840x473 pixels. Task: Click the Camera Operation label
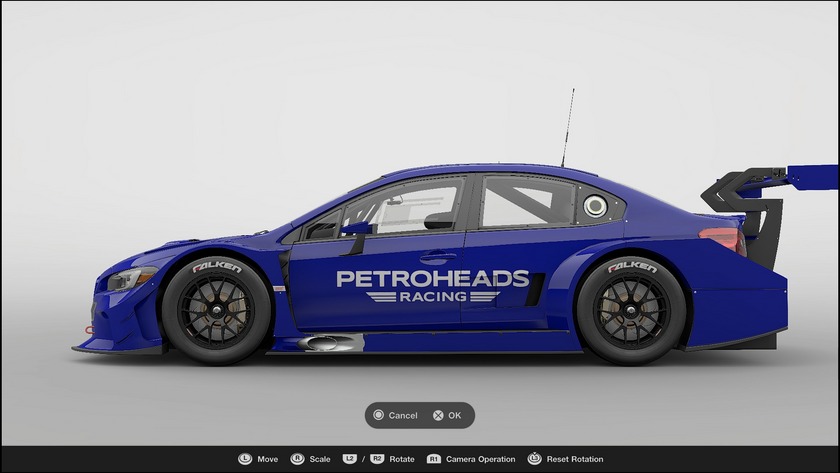point(481,459)
